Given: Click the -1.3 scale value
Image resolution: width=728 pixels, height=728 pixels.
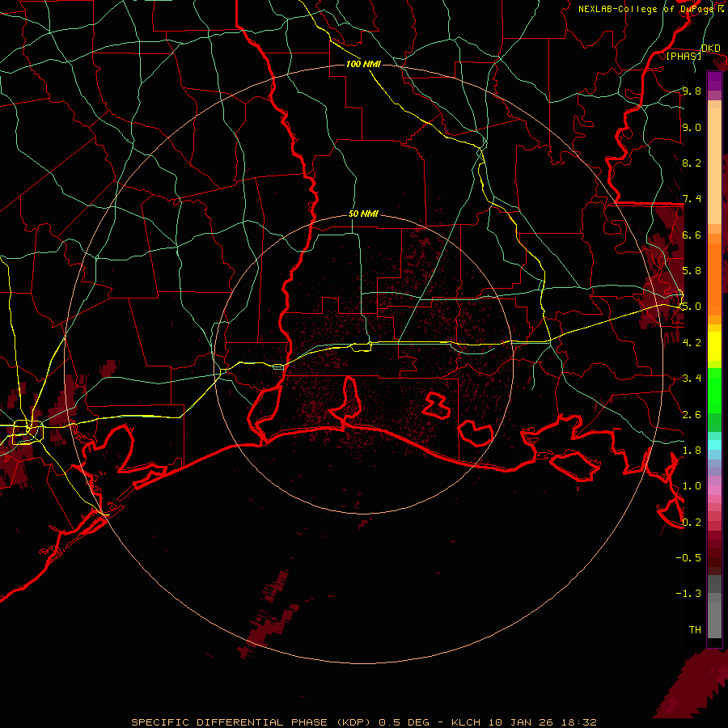Looking at the screenshot, I should [688, 594].
